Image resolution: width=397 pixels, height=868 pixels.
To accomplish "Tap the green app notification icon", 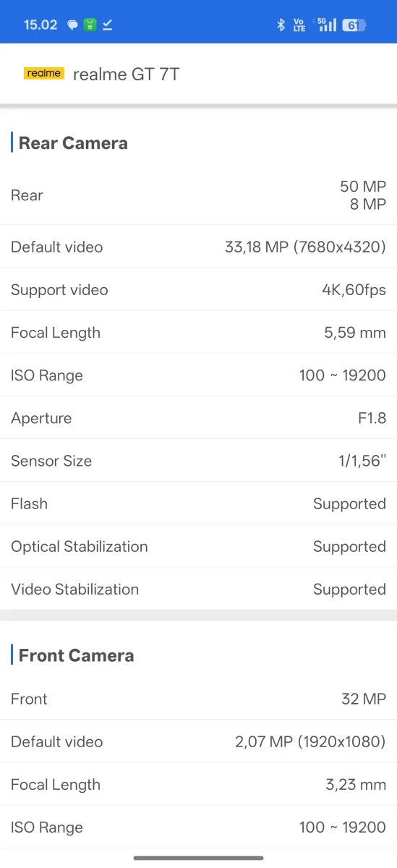I will point(90,25).
